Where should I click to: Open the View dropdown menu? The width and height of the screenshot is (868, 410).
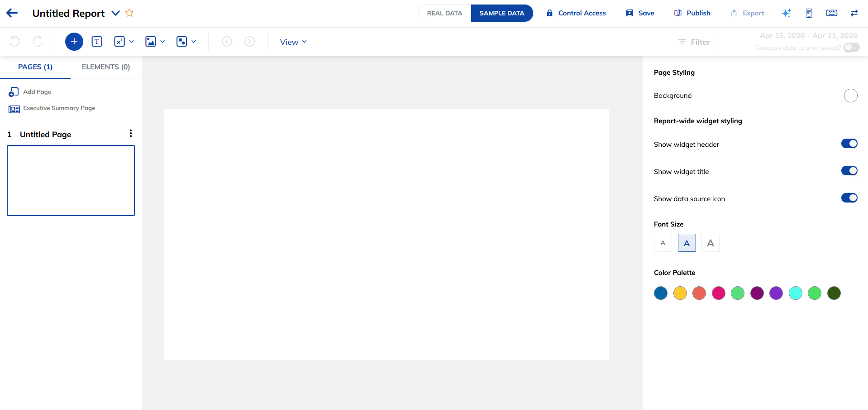pyautogui.click(x=293, y=42)
